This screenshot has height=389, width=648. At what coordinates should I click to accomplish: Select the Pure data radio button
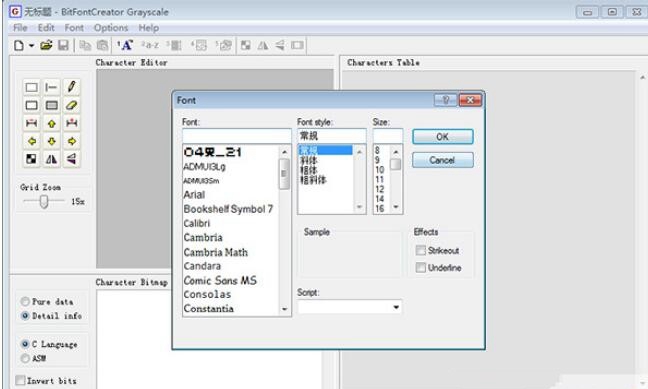click(25, 301)
